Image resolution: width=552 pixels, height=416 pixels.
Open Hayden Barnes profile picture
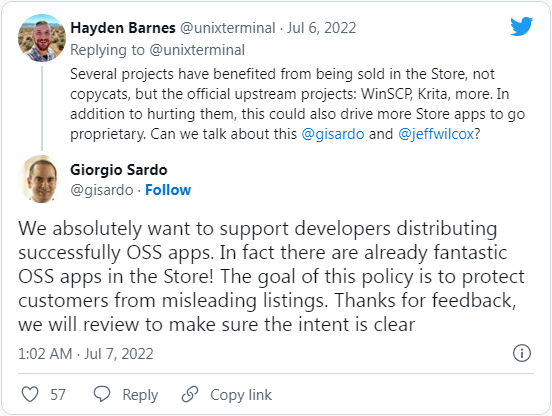point(42,38)
